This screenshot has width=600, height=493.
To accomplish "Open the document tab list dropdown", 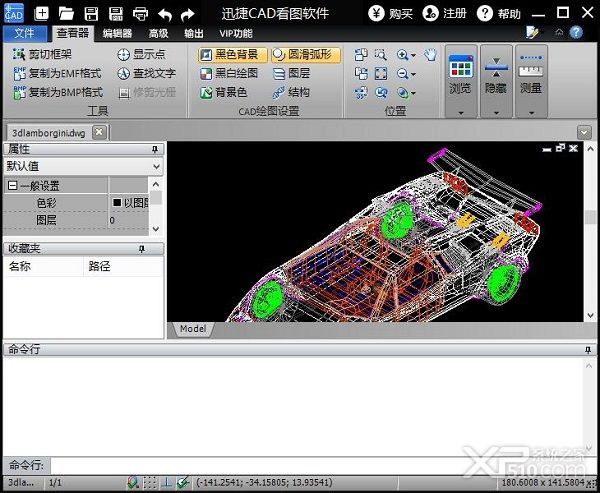I will 584,132.
